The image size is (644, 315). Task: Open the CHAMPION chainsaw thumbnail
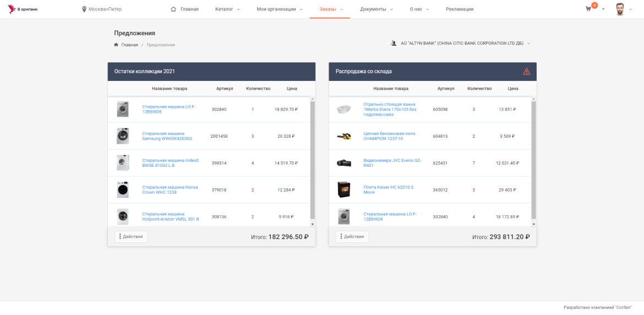tap(344, 136)
